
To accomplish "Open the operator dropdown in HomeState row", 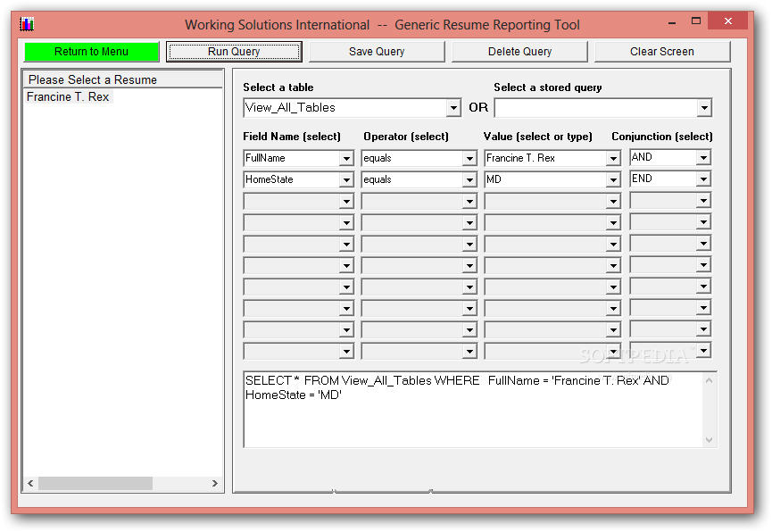I will pos(469,179).
